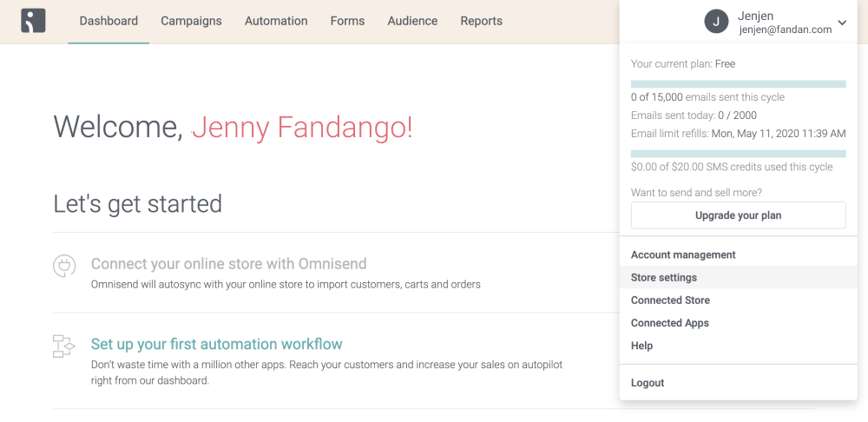Screen dimensions: 868x422
Task: Open the Reports tab
Action: click(x=481, y=21)
